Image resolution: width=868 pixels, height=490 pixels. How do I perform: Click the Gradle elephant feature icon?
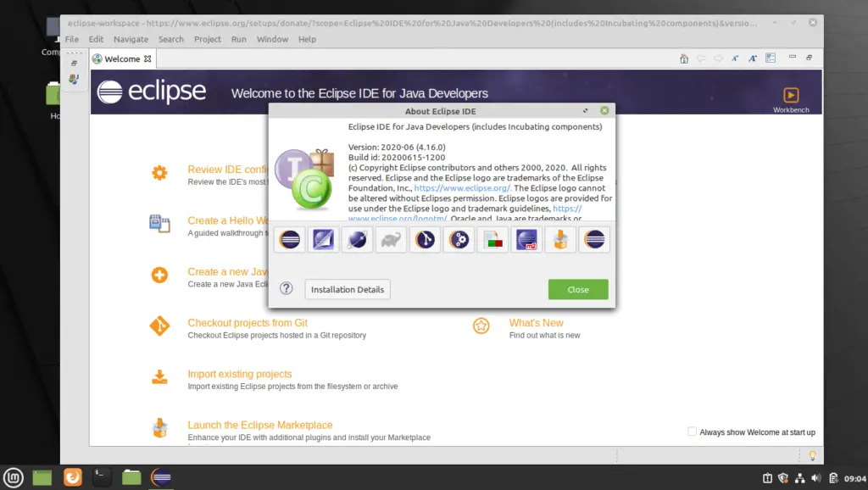click(x=391, y=239)
